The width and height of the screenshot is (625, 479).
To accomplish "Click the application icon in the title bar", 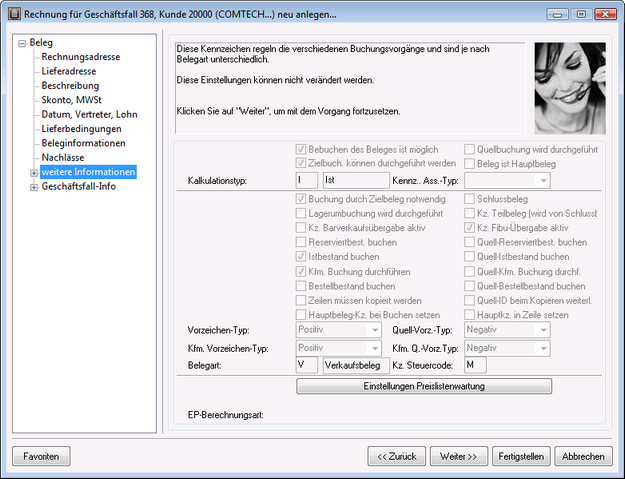I will [14, 14].
